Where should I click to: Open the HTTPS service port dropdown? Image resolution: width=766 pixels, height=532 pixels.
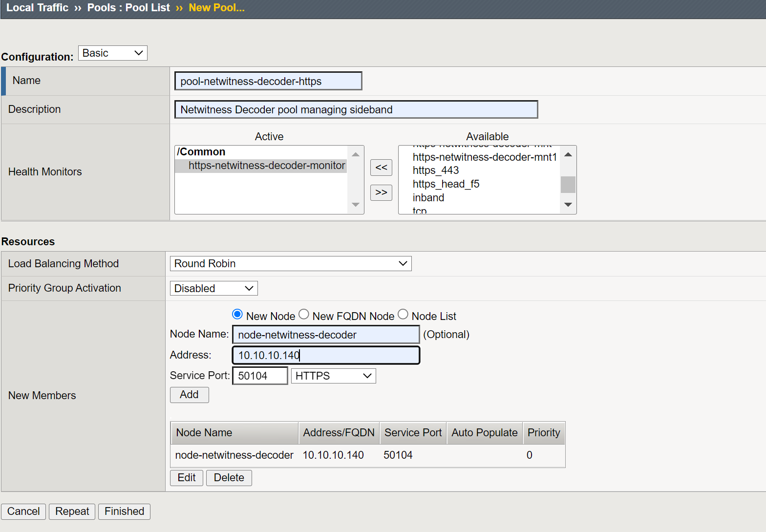pos(333,376)
